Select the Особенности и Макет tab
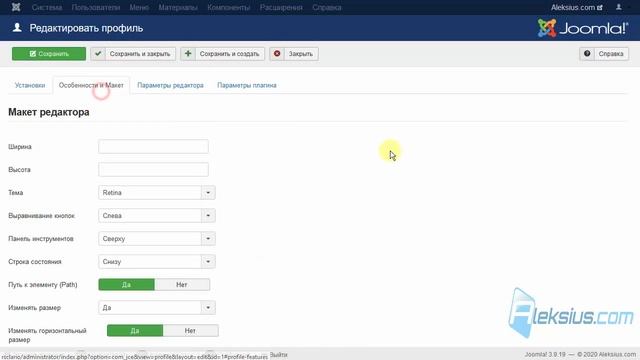The image size is (640, 360). pos(91,85)
